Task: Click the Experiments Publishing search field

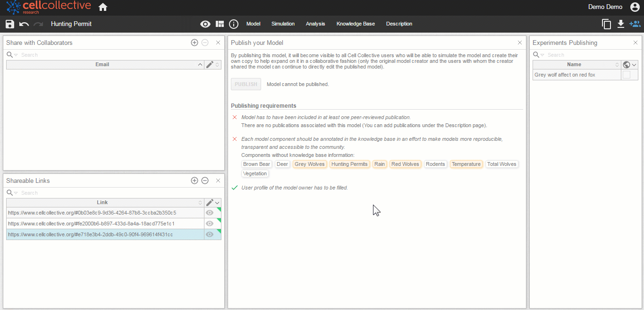Action: click(593, 55)
